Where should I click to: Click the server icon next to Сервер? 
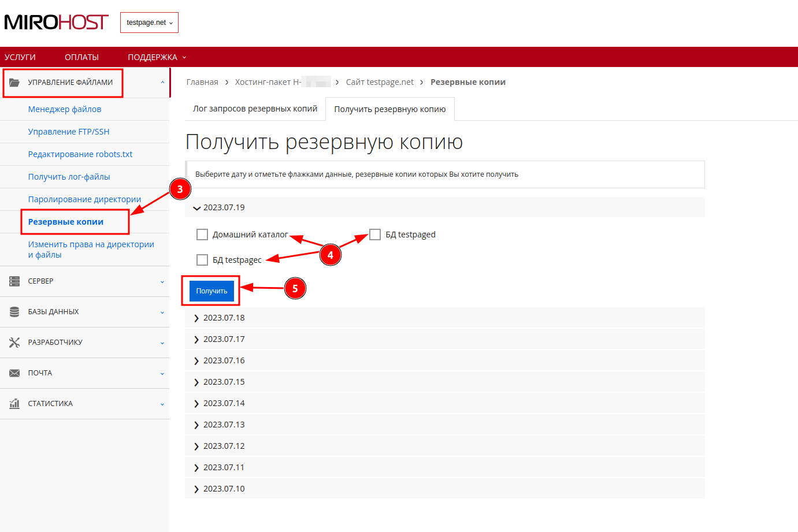14,281
